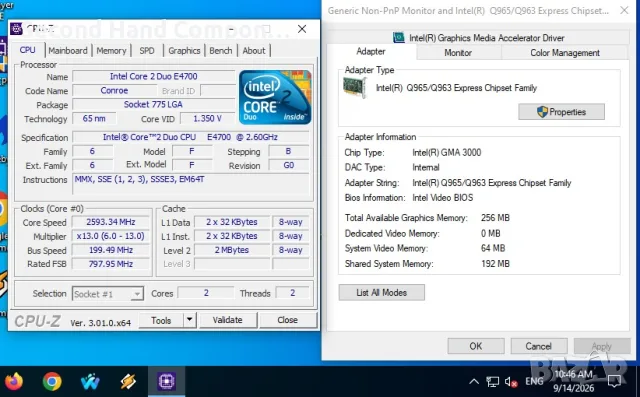
Task: Switch to the Monitor tab
Action: click(x=458, y=53)
